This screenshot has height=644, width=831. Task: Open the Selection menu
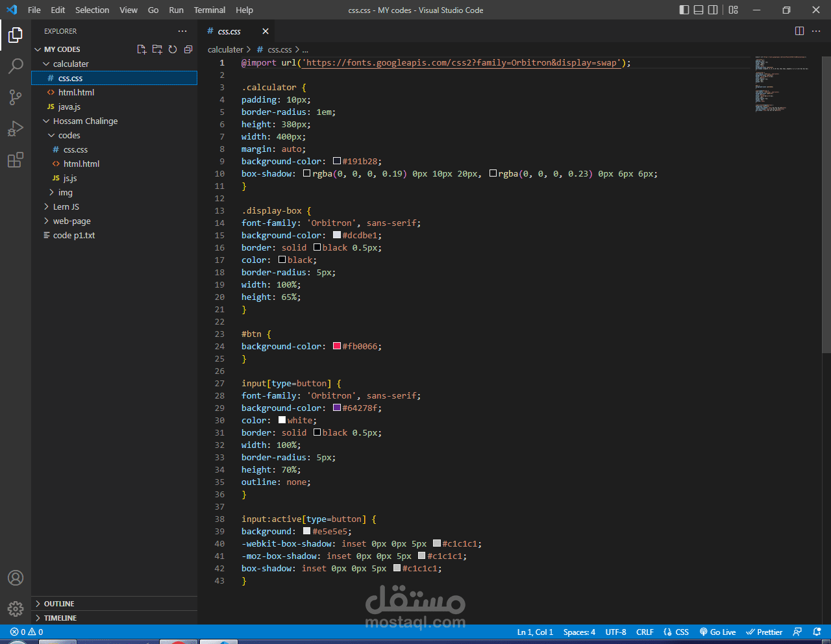(x=92, y=10)
